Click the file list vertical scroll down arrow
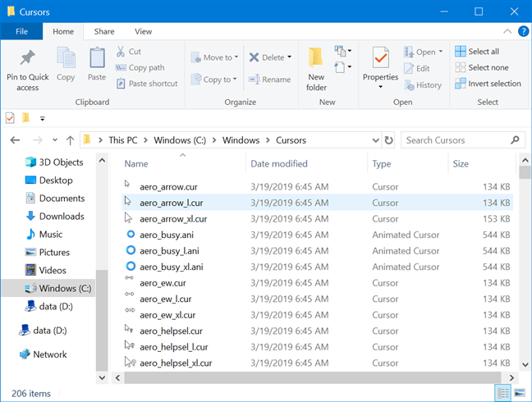The image size is (532, 402). point(525,365)
